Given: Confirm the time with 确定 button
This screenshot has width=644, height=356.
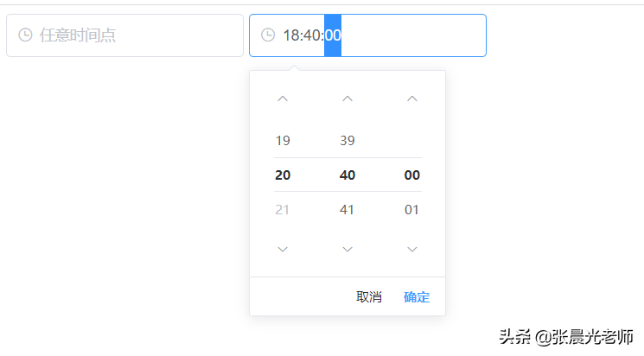Looking at the screenshot, I should pyautogui.click(x=417, y=297).
